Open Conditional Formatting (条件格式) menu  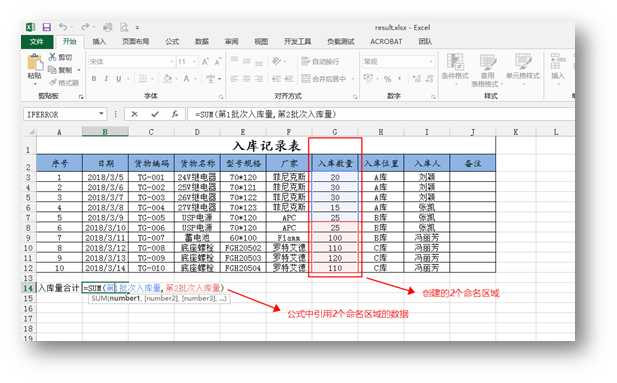[x=455, y=69]
